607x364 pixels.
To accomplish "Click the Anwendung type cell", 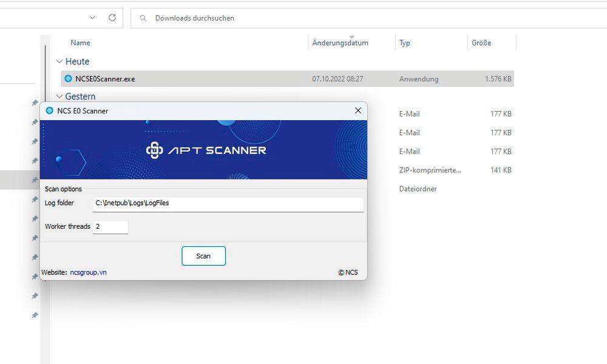I will (x=418, y=79).
